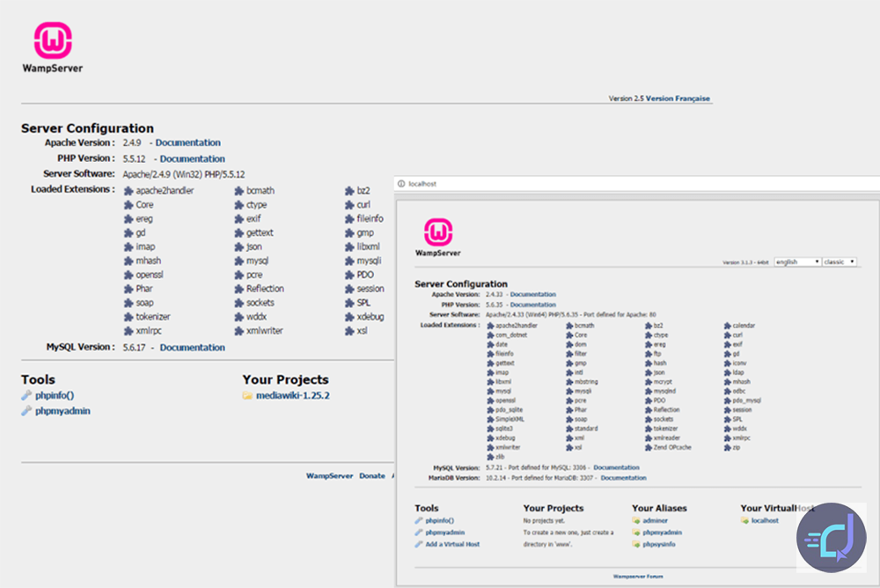
Task: Click the wrench icon beside Add a Virtual Host
Action: coord(419,544)
